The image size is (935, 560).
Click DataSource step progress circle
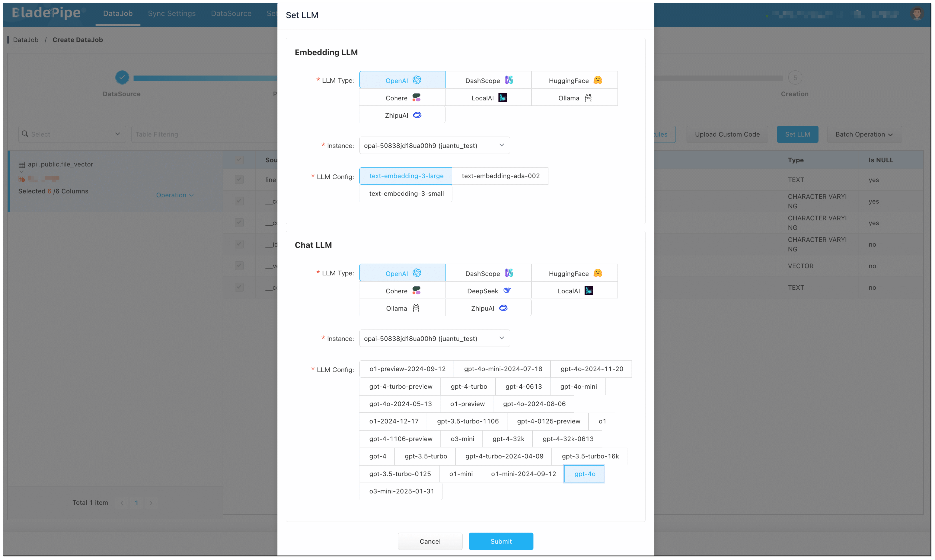click(x=122, y=77)
